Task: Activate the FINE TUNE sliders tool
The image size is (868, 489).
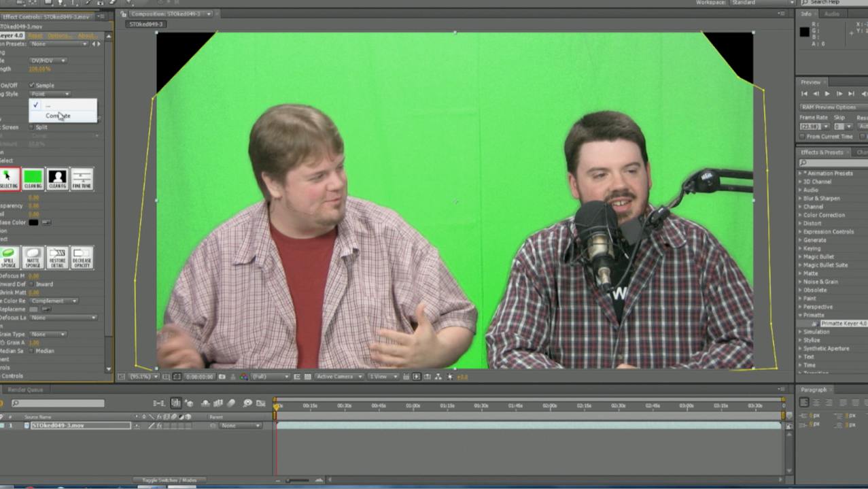Action: click(82, 179)
